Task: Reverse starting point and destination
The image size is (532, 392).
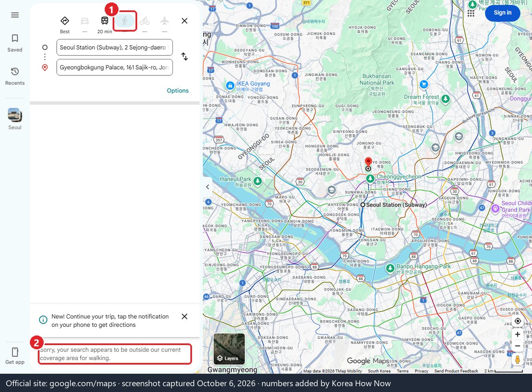Action: 184,57
